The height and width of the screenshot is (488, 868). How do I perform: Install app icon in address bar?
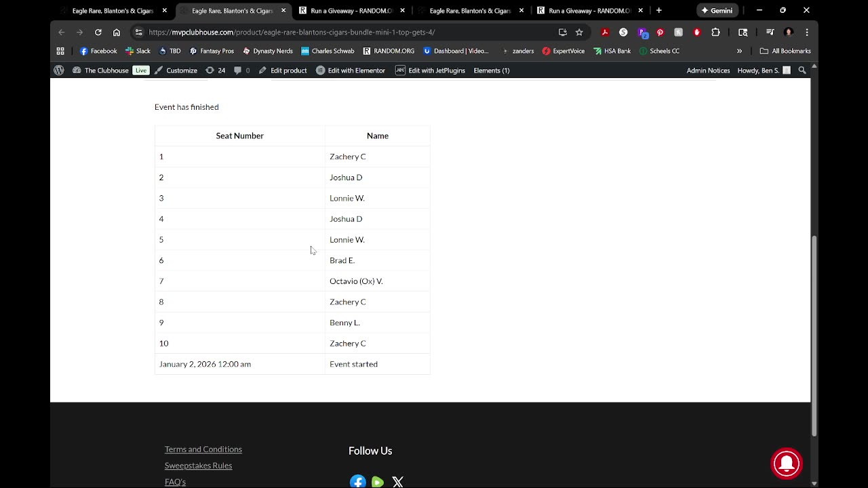(x=562, y=32)
